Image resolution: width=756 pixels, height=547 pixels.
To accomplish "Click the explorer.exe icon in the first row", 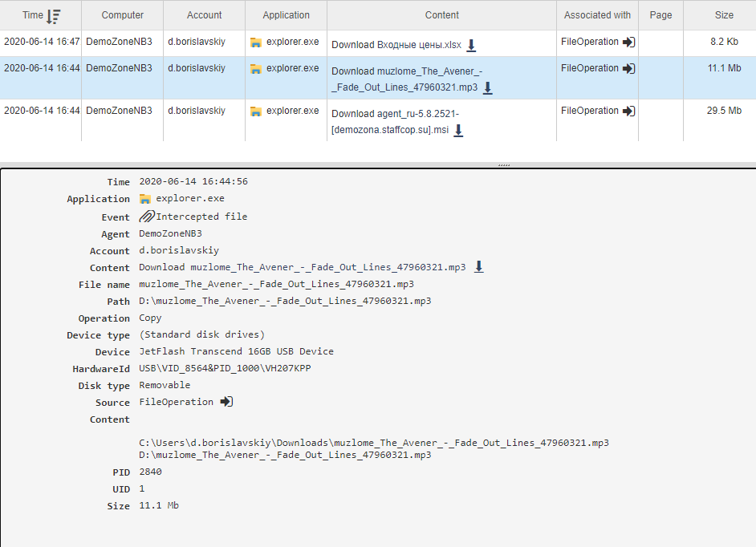I will [x=257, y=42].
